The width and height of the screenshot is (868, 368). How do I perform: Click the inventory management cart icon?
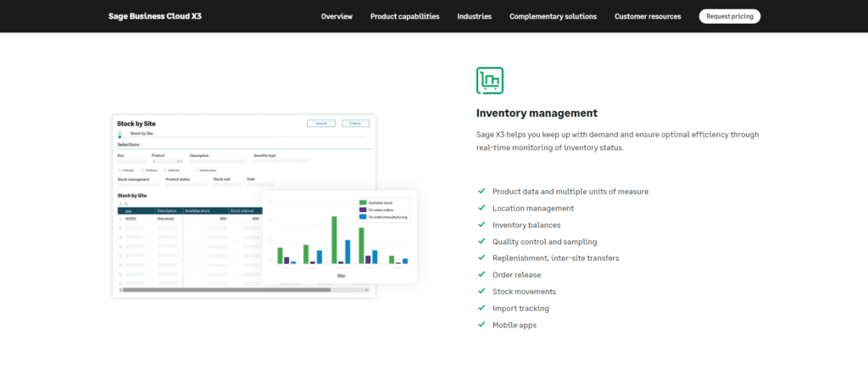pos(490,81)
